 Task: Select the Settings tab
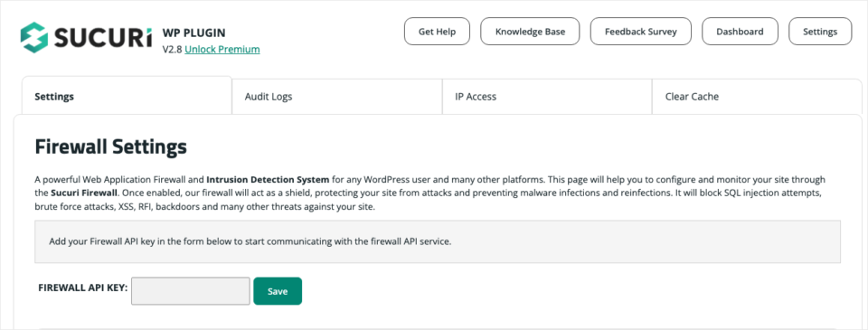point(127,97)
